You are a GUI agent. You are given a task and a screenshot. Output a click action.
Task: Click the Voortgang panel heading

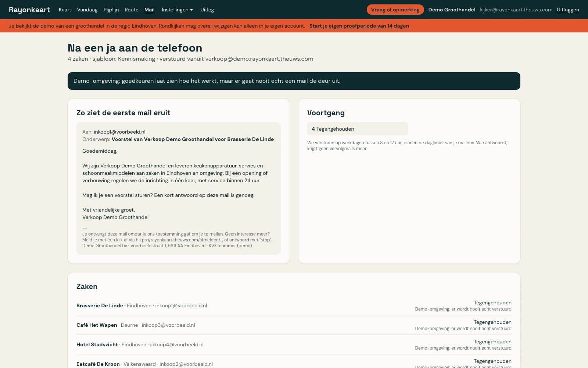(326, 113)
